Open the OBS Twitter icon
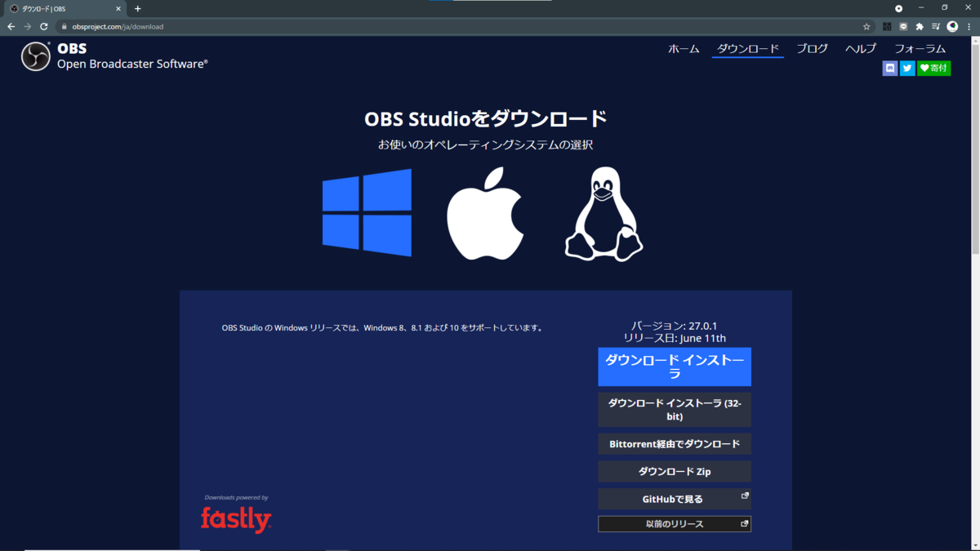The height and width of the screenshot is (551, 980). (907, 69)
